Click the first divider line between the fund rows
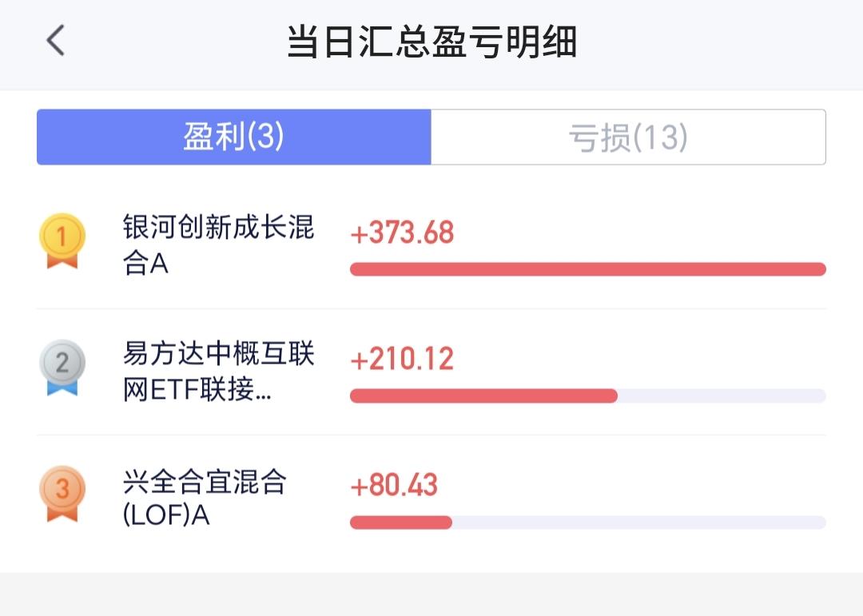863x616 pixels. pyautogui.click(x=431, y=309)
